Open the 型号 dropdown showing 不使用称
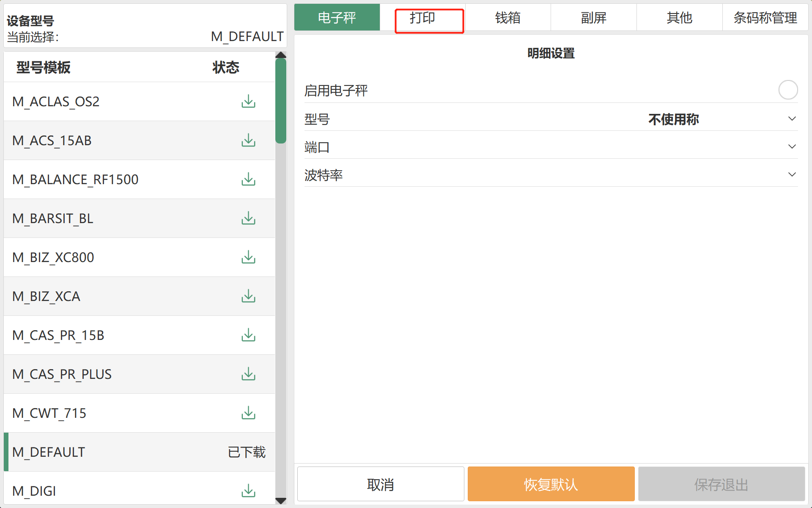This screenshot has height=508, width=812. click(551, 119)
